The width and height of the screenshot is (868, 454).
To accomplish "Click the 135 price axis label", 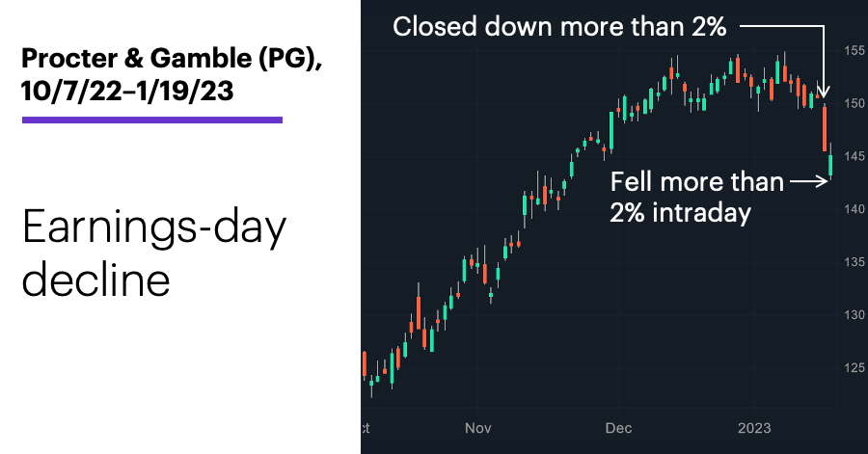I will pyautogui.click(x=854, y=261).
